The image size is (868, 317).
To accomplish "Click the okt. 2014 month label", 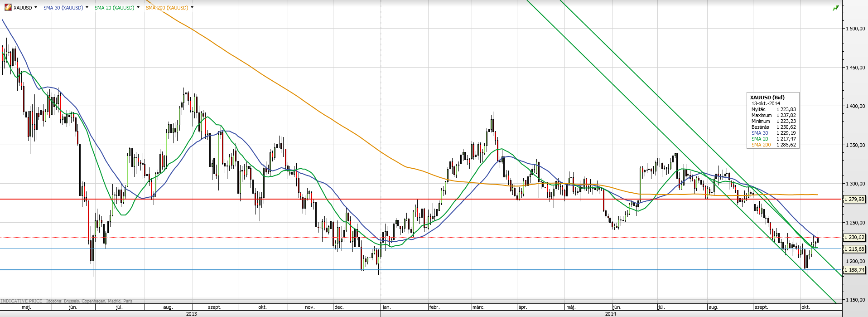I will click(805, 307).
